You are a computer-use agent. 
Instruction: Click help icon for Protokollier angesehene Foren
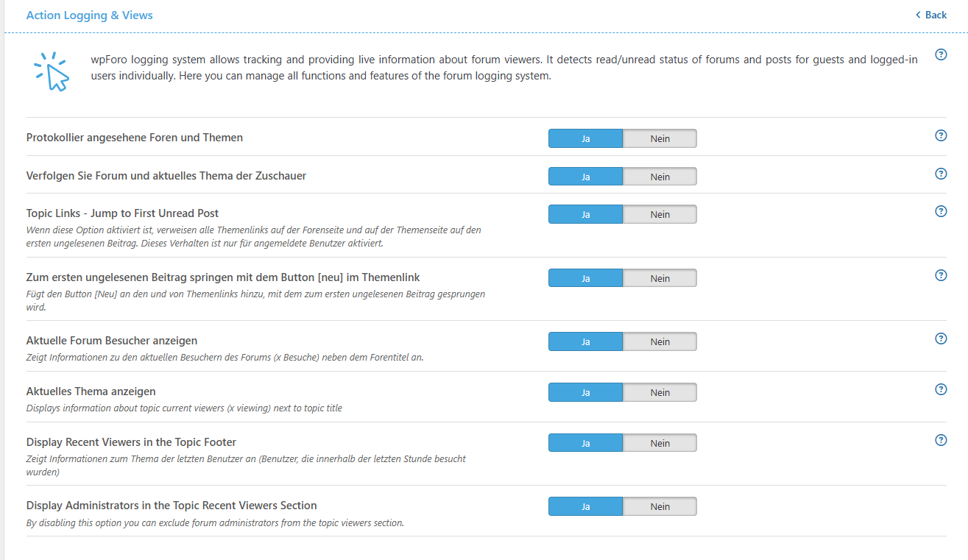point(940,135)
